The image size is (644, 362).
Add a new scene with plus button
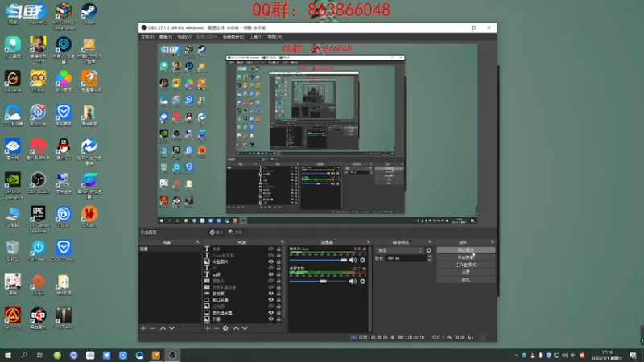(143, 328)
